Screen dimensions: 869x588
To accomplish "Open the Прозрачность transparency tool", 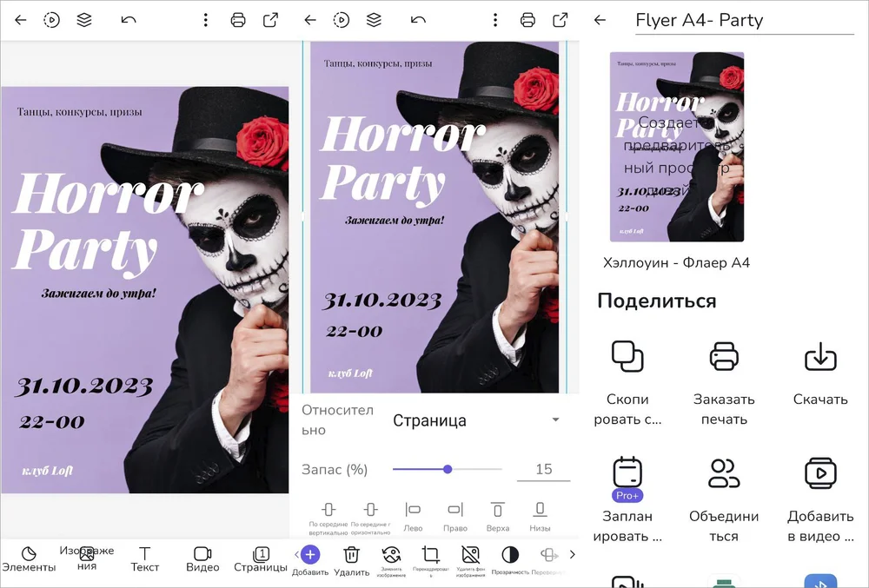I will (510, 556).
